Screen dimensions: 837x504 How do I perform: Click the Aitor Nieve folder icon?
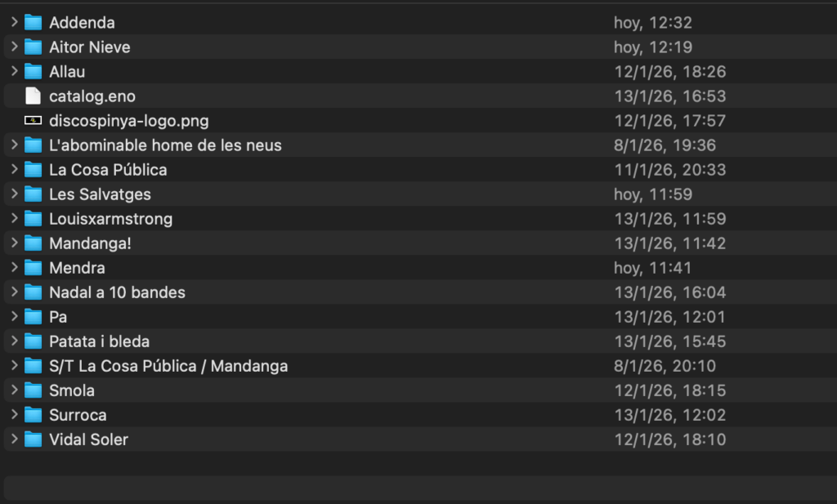(x=33, y=47)
